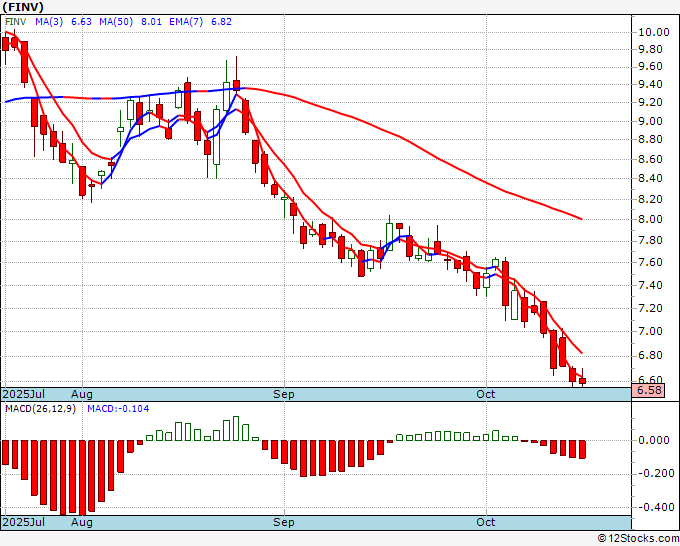Click the 9.40 price axis label
This screenshot has width=680, height=546.
pos(651,84)
